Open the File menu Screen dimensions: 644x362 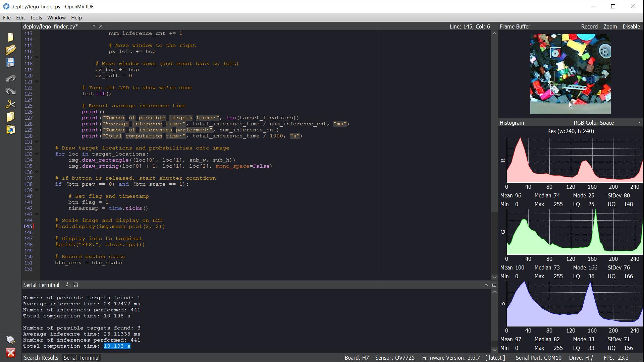[x=7, y=17]
